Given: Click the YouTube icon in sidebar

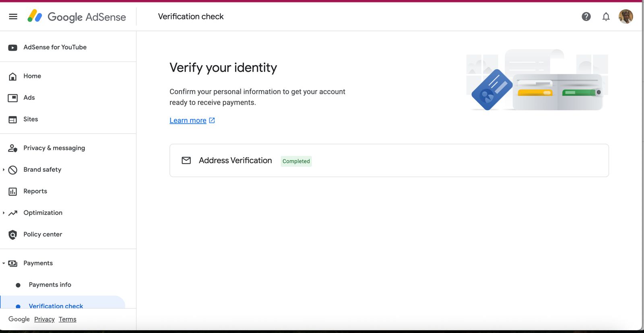Looking at the screenshot, I should click(x=13, y=47).
